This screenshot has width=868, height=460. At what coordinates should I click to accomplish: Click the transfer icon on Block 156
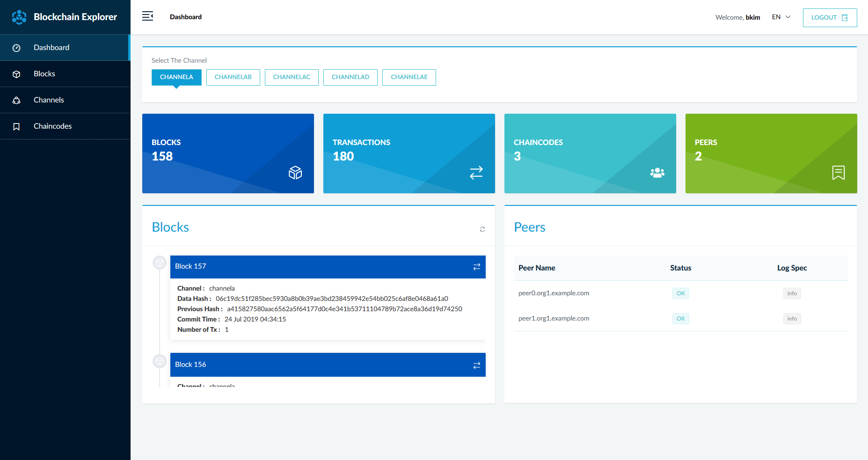coord(476,365)
